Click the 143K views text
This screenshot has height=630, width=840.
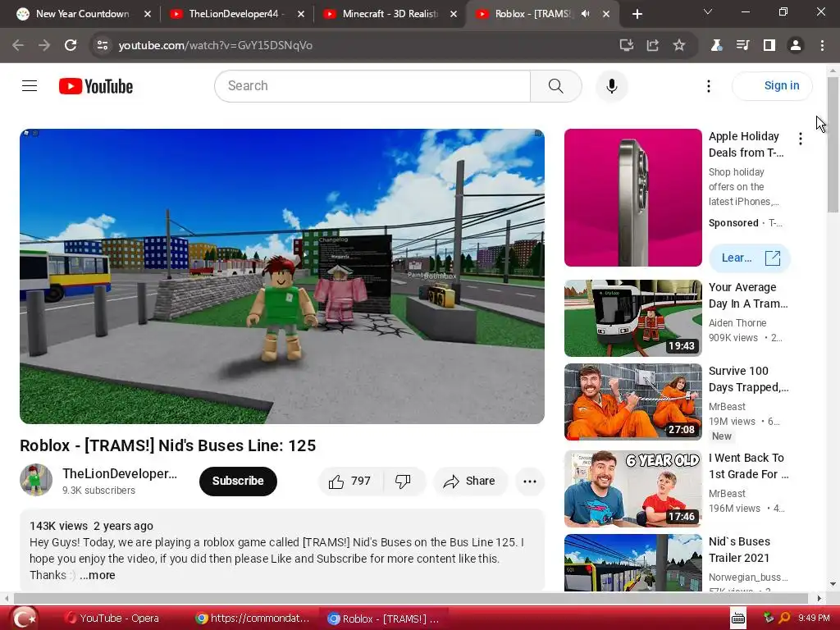tap(58, 526)
